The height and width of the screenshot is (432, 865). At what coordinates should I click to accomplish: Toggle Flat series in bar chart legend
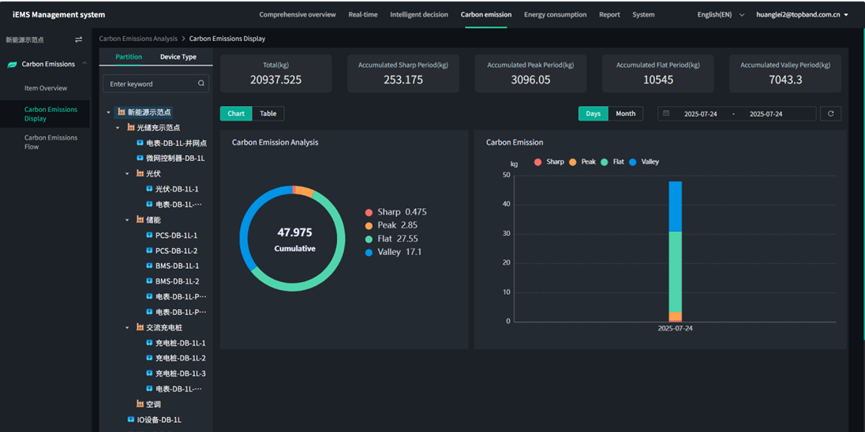[612, 162]
